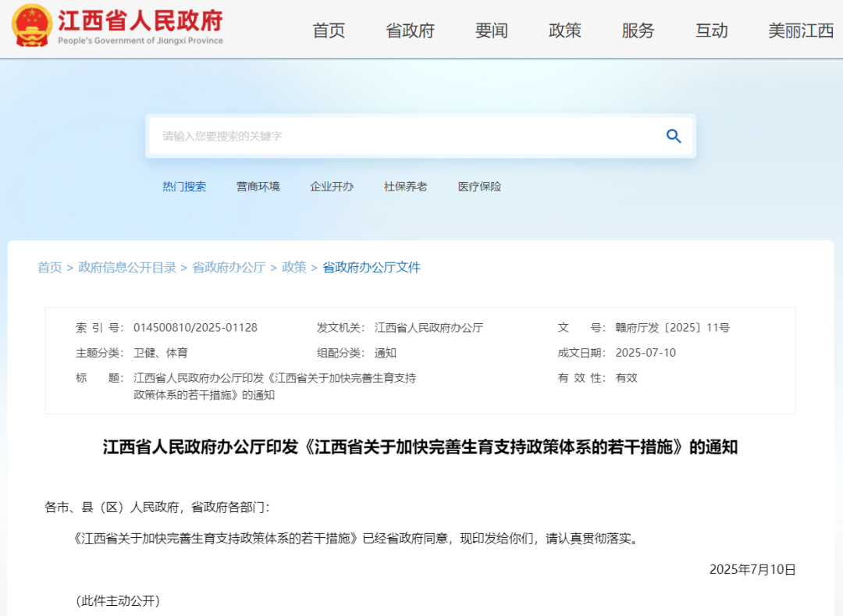843x616 pixels.
Task: Open the 互动 section in navigation
Action: pyautogui.click(x=711, y=31)
